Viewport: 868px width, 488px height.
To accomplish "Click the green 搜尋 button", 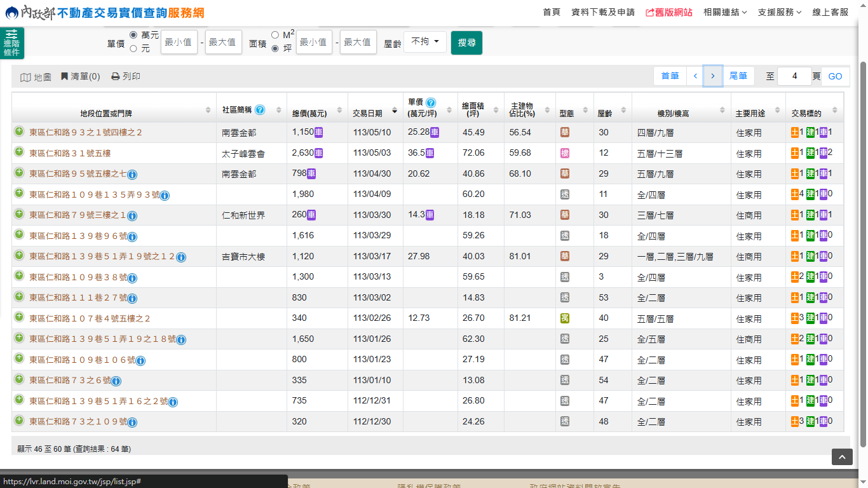I will pos(466,43).
